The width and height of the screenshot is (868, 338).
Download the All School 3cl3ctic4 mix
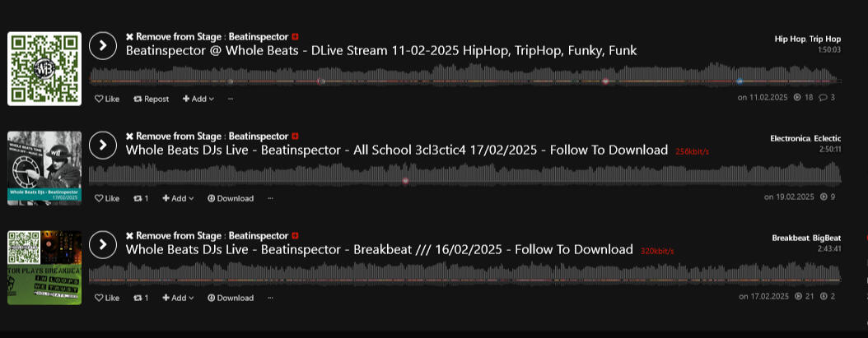(230, 198)
